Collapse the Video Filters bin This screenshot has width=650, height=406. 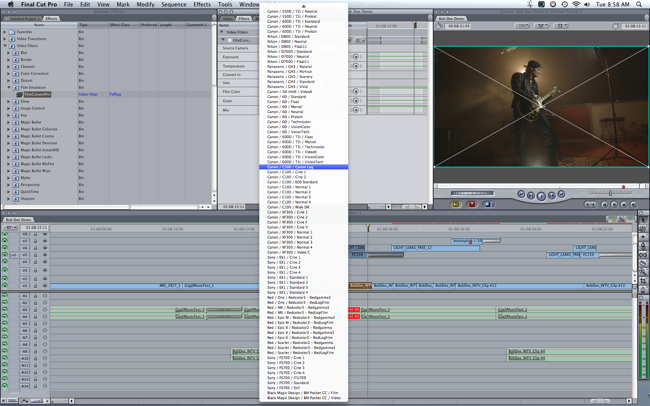coord(5,46)
